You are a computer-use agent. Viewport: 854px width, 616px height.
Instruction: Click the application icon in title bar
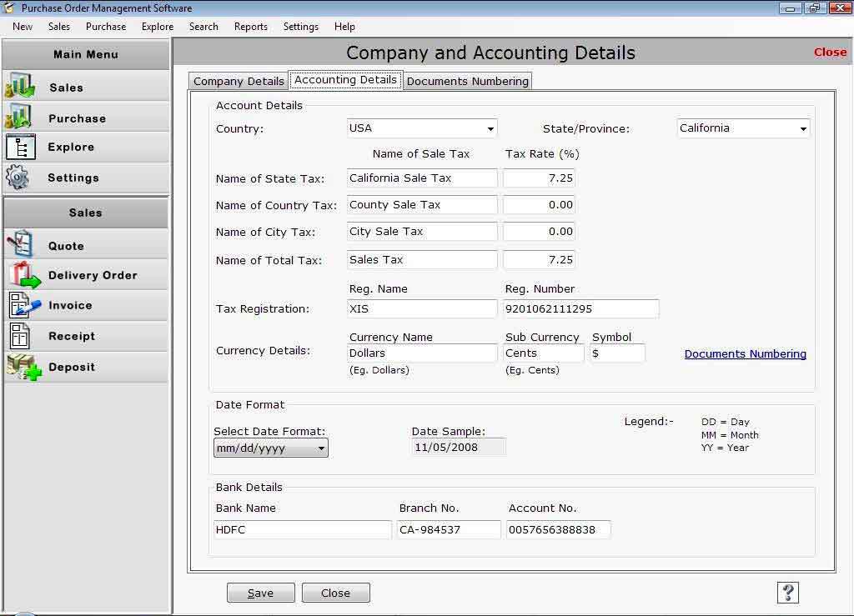click(8, 8)
